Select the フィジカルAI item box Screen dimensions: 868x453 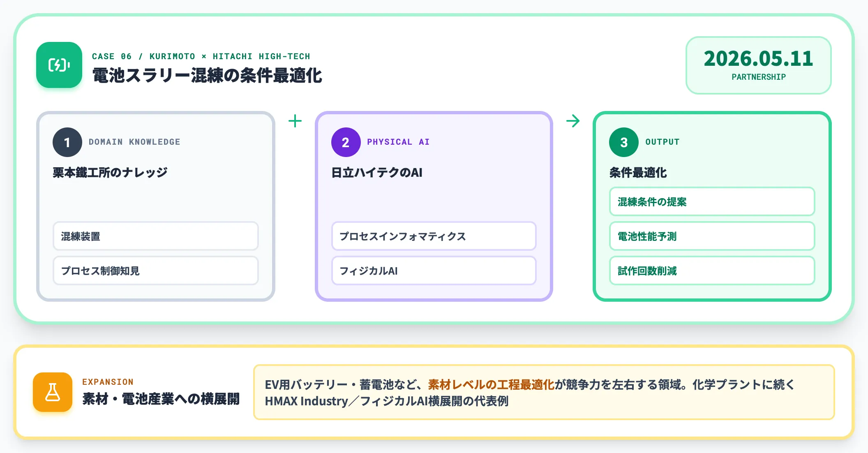click(434, 270)
